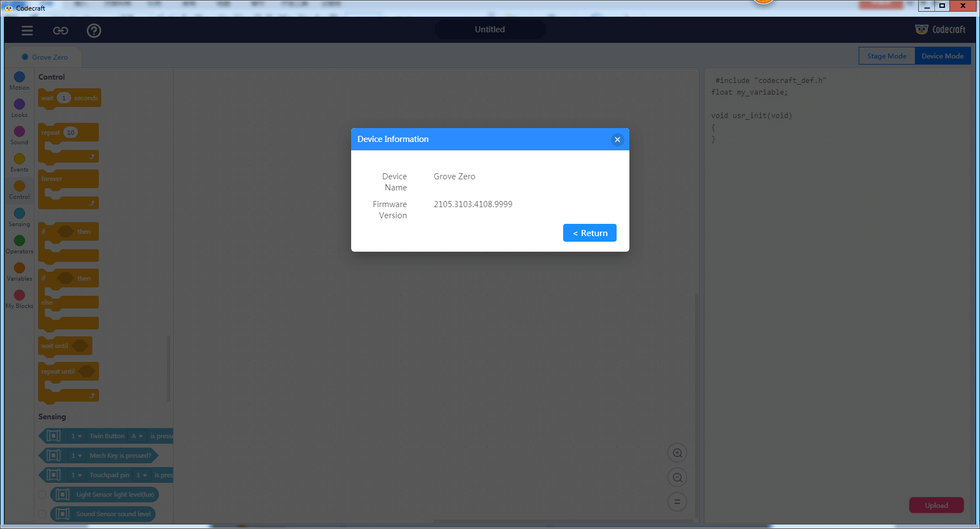Click the repeat count value field
This screenshot has height=529, width=980.
[x=71, y=133]
